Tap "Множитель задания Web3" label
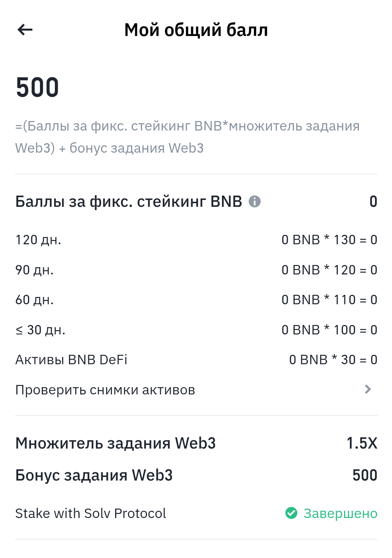Screen dimensions: 392x558 point(116,443)
